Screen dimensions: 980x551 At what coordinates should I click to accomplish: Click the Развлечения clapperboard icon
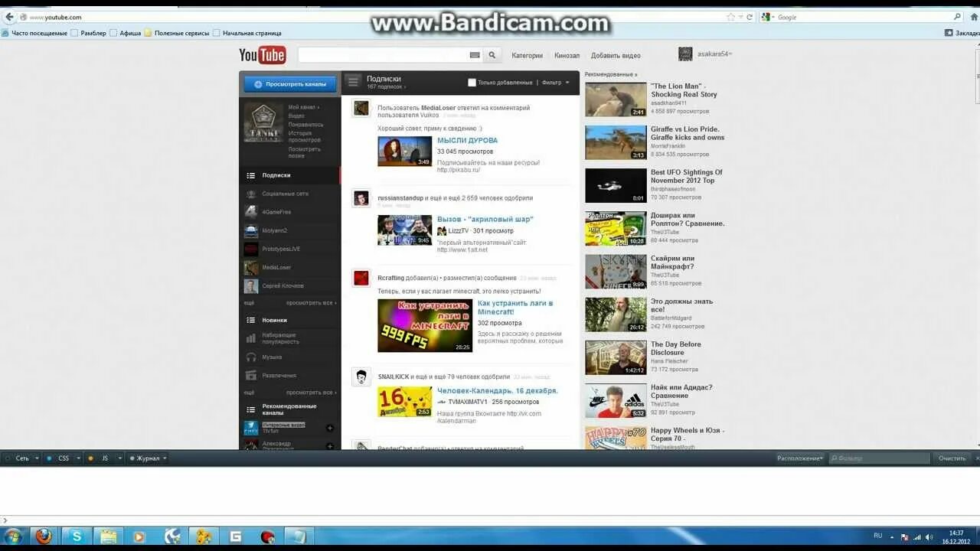point(251,376)
